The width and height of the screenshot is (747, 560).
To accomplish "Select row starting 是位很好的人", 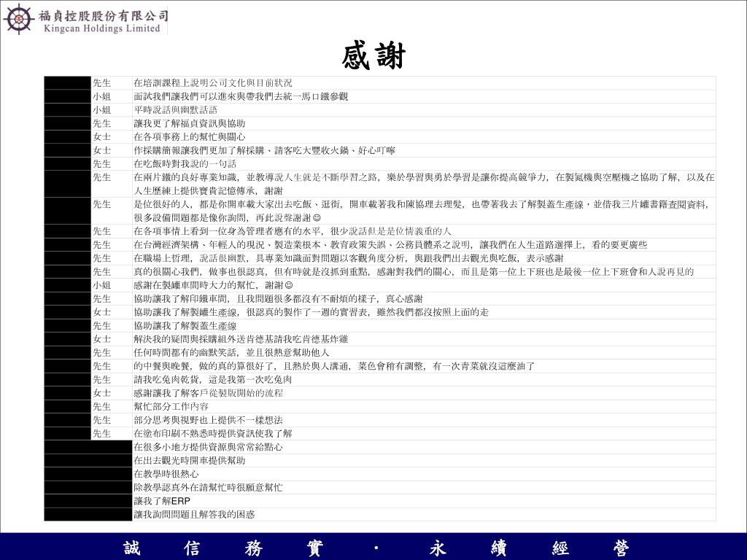I will click(x=380, y=211).
